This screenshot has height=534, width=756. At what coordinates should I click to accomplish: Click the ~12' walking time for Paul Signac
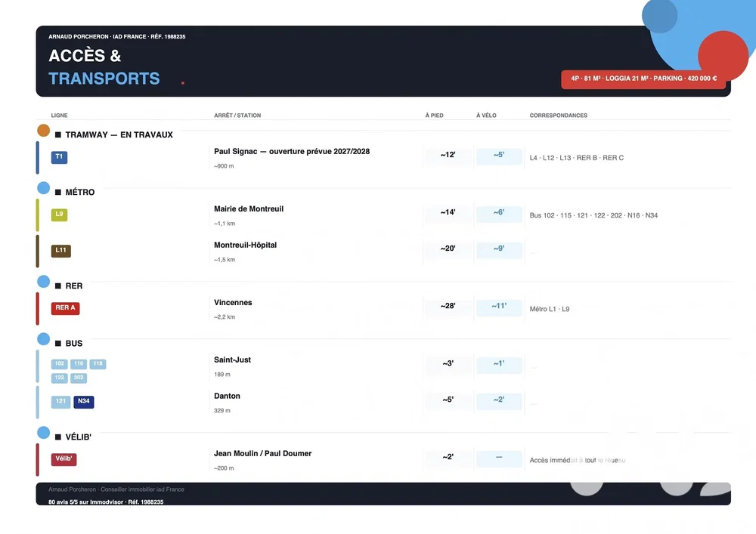[448, 155]
